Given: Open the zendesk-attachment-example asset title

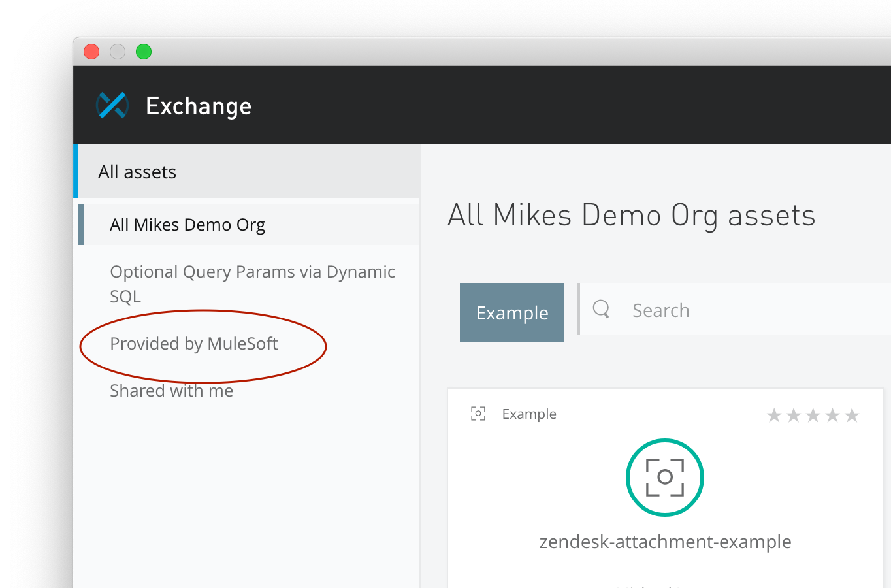Looking at the screenshot, I should (x=665, y=542).
